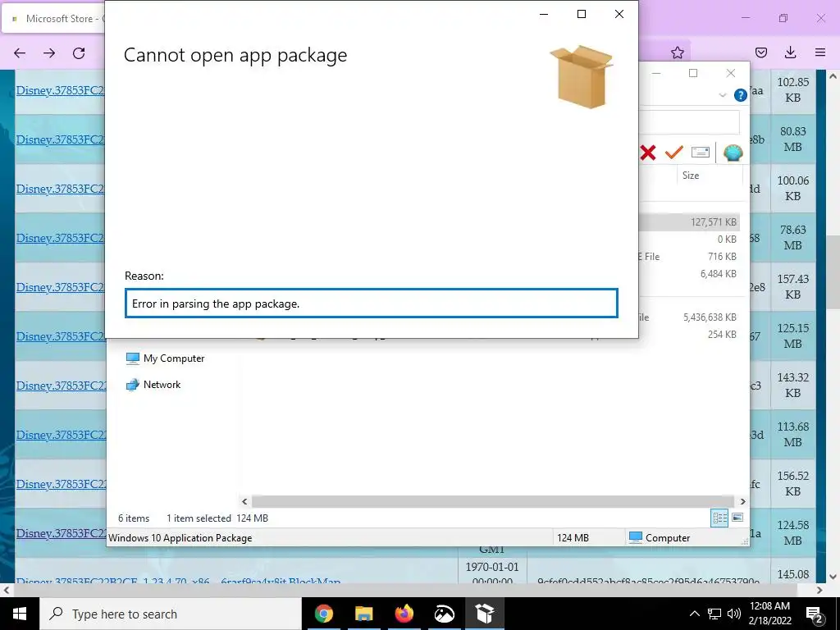Open Google Chrome from the taskbar

[x=323, y=614]
